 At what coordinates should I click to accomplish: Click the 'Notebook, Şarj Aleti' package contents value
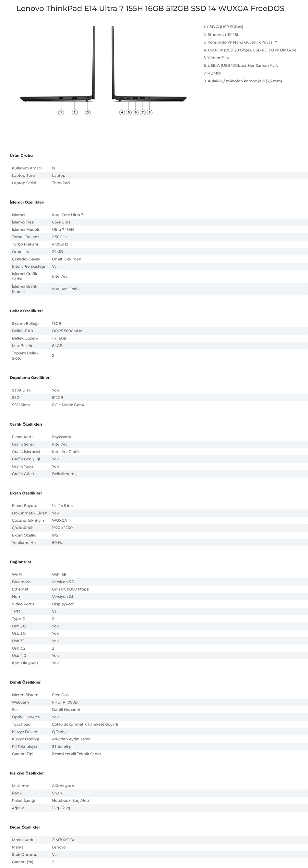click(70, 801)
